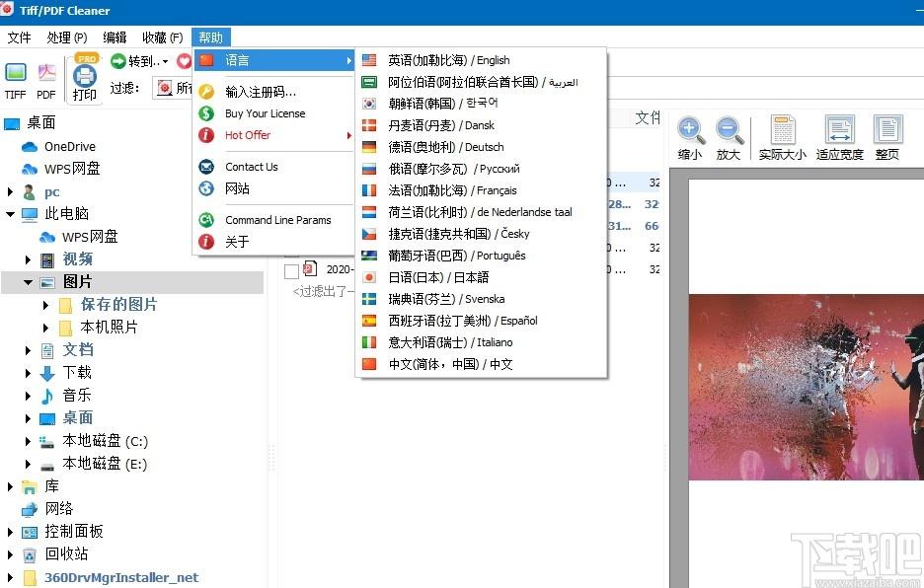Expand 保存的图片 folder node
The height and width of the screenshot is (588, 924).
[x=45, y=305]
